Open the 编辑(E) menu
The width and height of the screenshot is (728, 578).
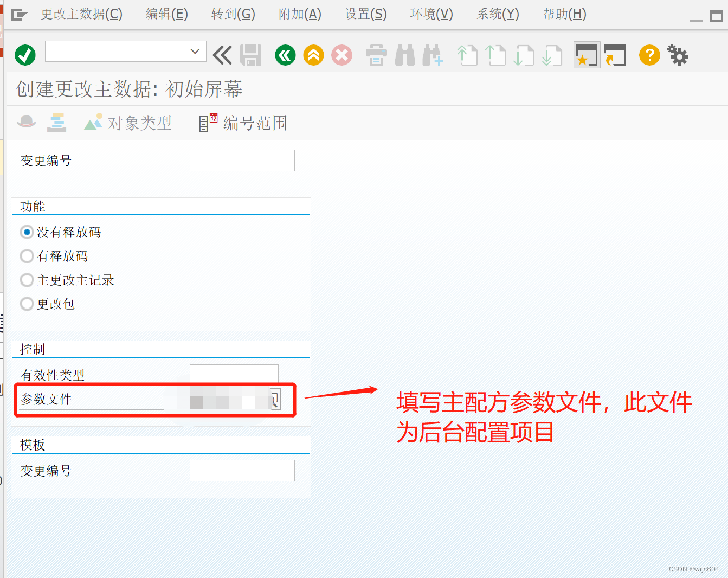pos(167,14)
